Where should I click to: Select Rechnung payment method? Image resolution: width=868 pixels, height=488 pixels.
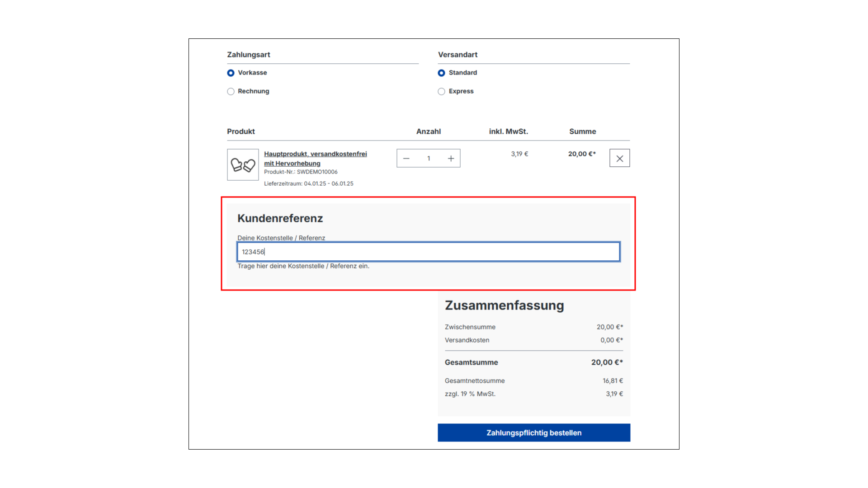point(231,92)
